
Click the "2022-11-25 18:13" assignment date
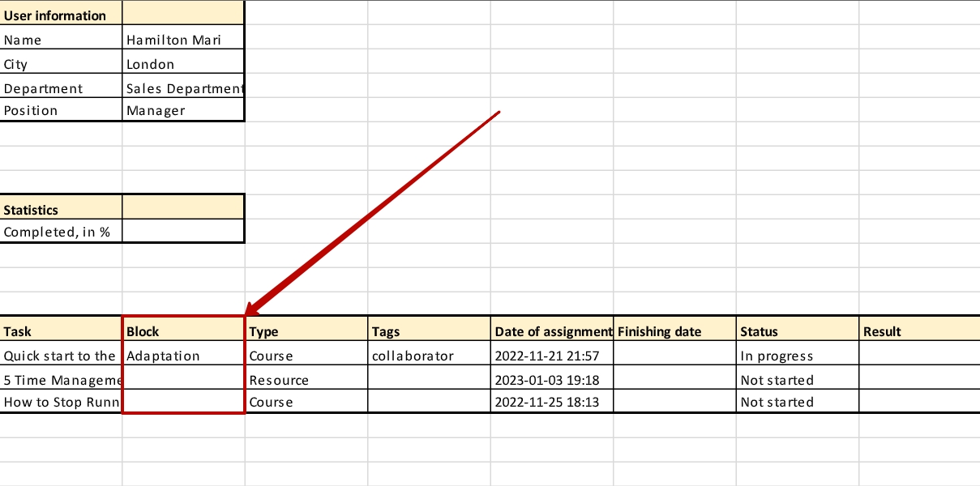coord(552,401)
